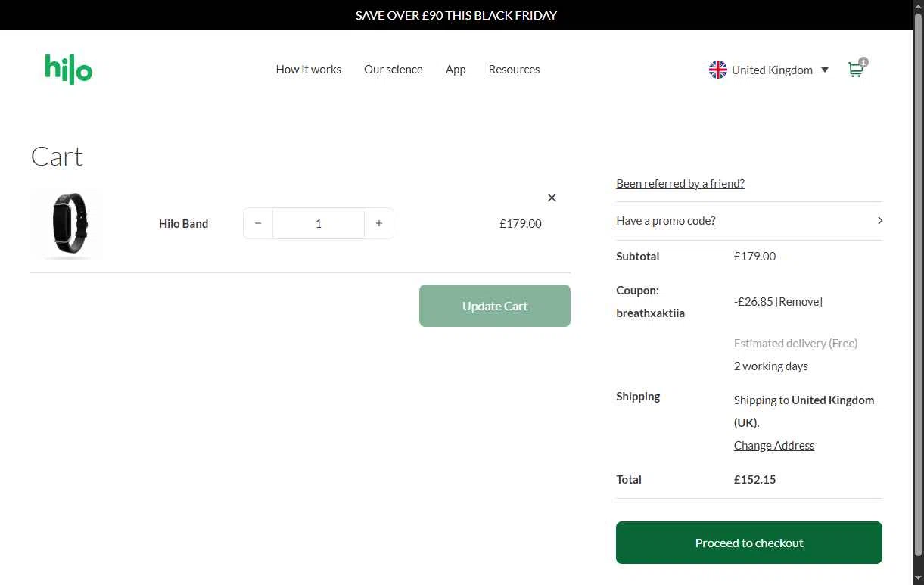Click the 2 working days text
Image resolution: width=924 pixels, height=585 pixels.
pyautogui.click(x=771, y=366)
